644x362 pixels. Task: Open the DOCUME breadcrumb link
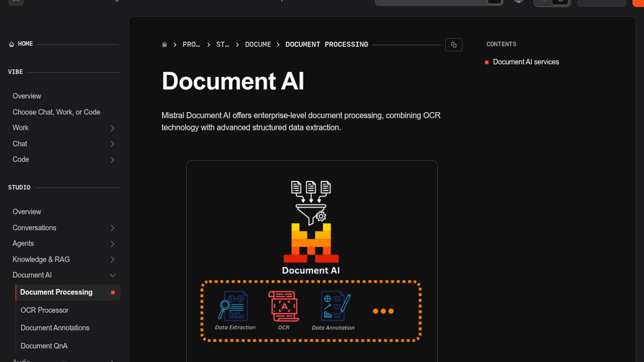point(258,45)
